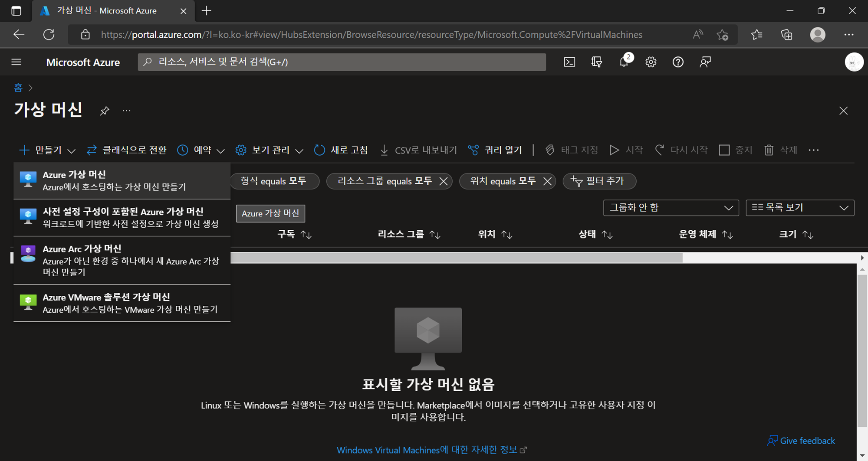
Task: Open the 목록 보기 view dropdown
Action: 800,208
